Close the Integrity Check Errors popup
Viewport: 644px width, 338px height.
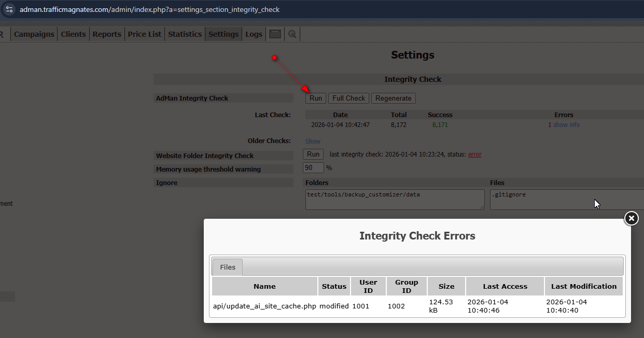coord(631,219)
